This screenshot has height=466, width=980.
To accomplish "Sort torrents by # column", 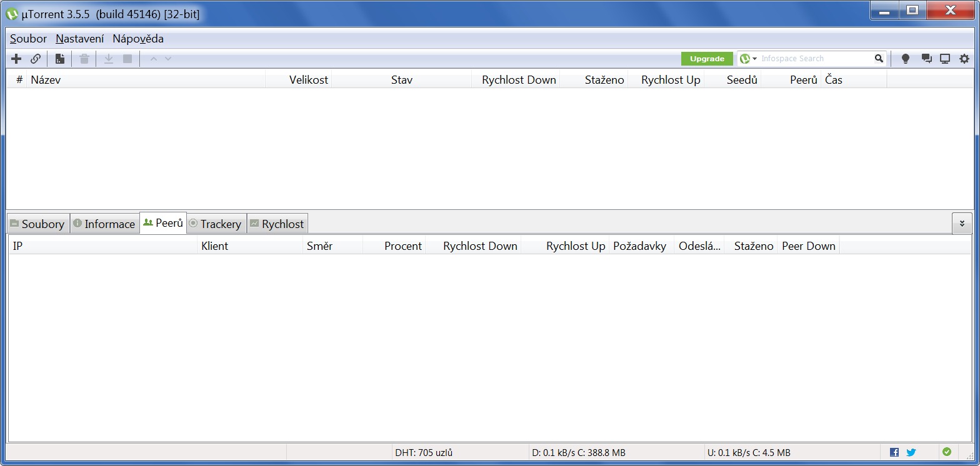I will (x=17, y=80).
